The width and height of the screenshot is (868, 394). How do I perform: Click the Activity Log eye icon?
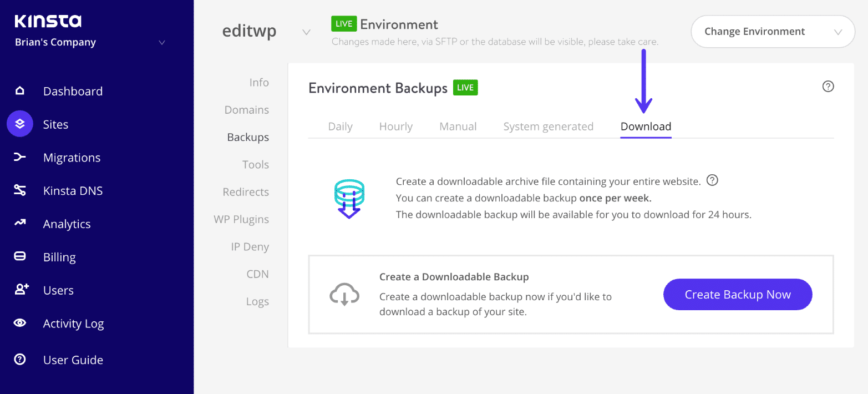coord(20,323)
